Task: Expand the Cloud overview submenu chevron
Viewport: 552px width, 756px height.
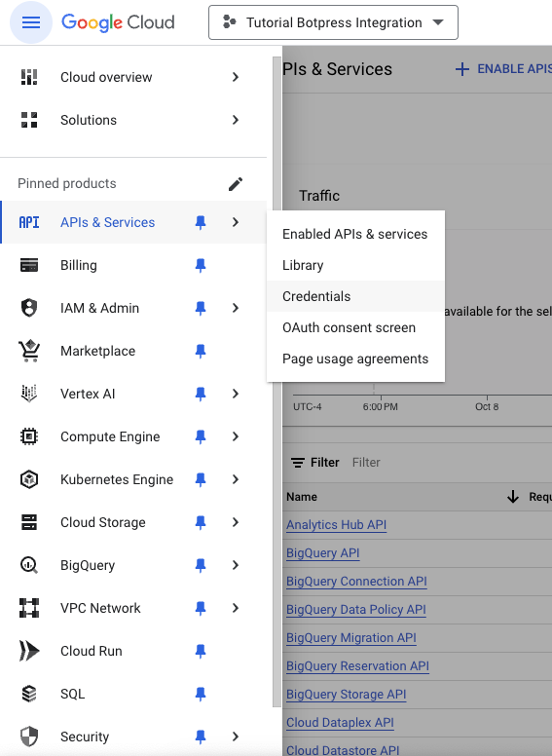Action: point(236,77)
